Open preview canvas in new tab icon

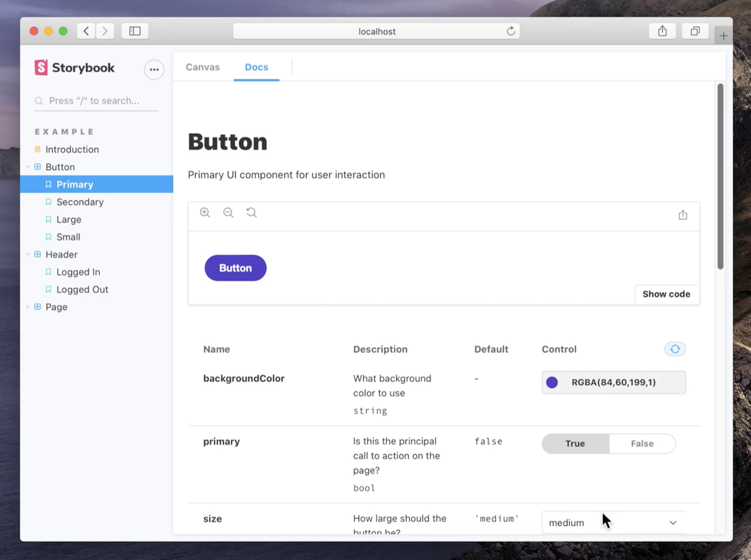click(683, 215)
